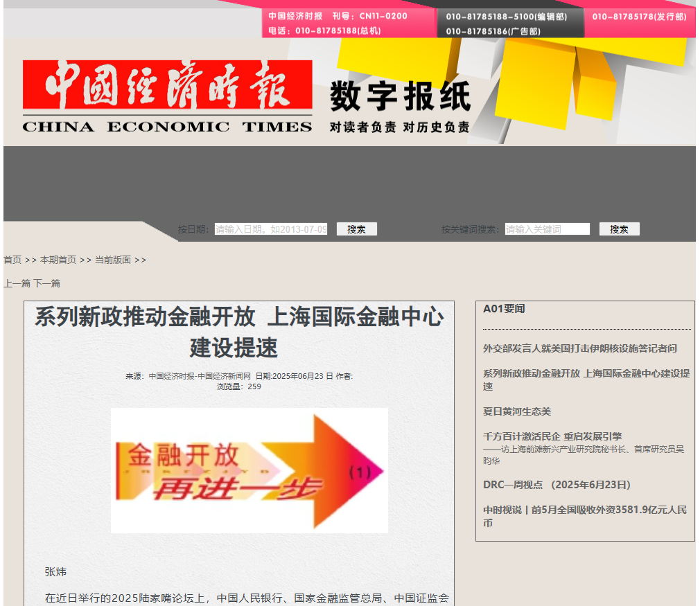The image size is (700, 606).
Task: Open 外交部发言人就美国打击伊朗核设施 article
Action: 579,348
